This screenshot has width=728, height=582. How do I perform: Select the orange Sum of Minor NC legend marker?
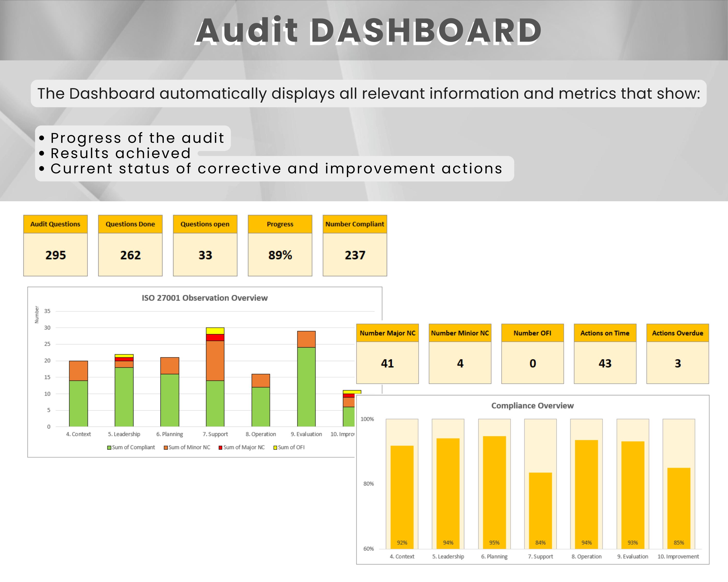tap(166, 447)
